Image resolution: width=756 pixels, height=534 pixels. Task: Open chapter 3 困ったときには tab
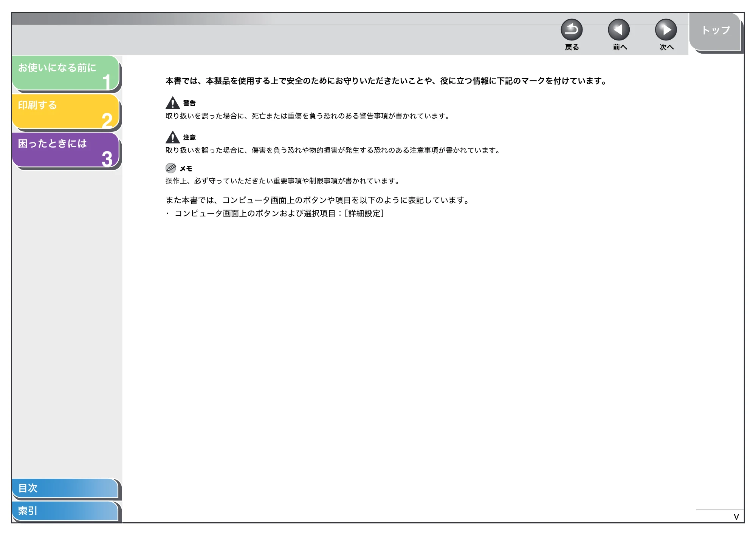(x=66, y=150)
